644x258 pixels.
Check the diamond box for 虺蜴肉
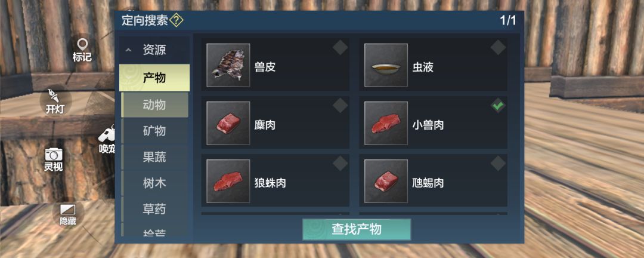pos(498,164)
